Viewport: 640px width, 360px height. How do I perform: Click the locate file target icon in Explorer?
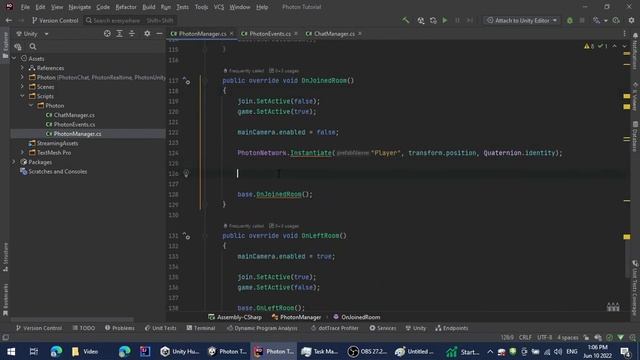(107, 34)
